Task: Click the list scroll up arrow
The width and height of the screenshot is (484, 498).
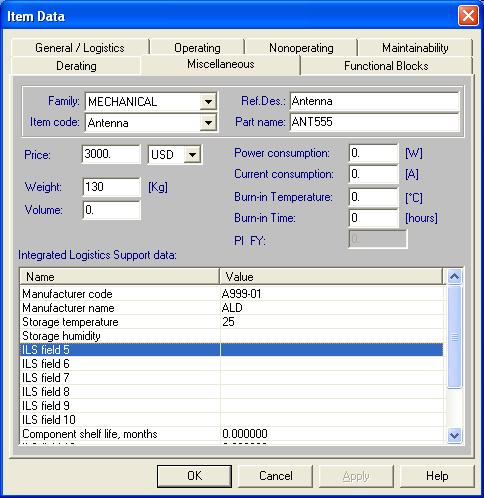Action: coord(454,276)
